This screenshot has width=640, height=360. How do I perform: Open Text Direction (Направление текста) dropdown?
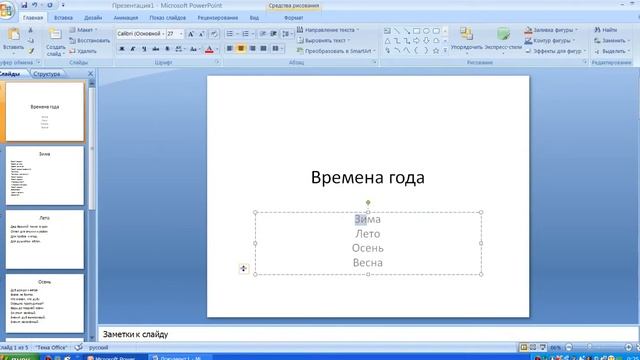pyautogui.click(x=328, y=30)
